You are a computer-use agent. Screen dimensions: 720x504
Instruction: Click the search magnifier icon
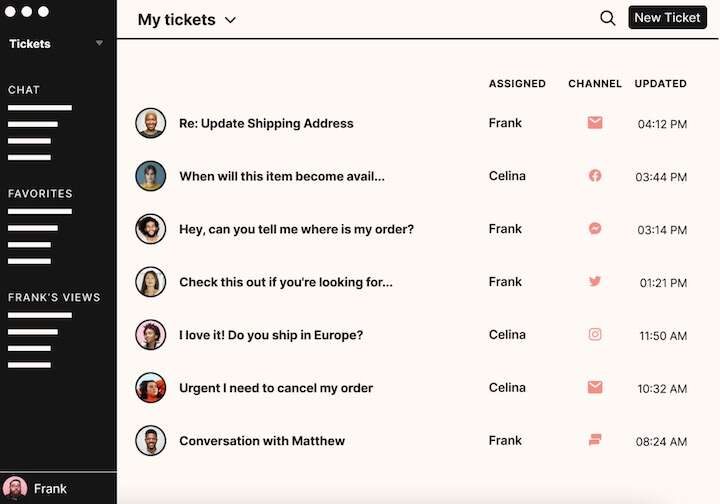pyautogui.click(x=607, y=18)
